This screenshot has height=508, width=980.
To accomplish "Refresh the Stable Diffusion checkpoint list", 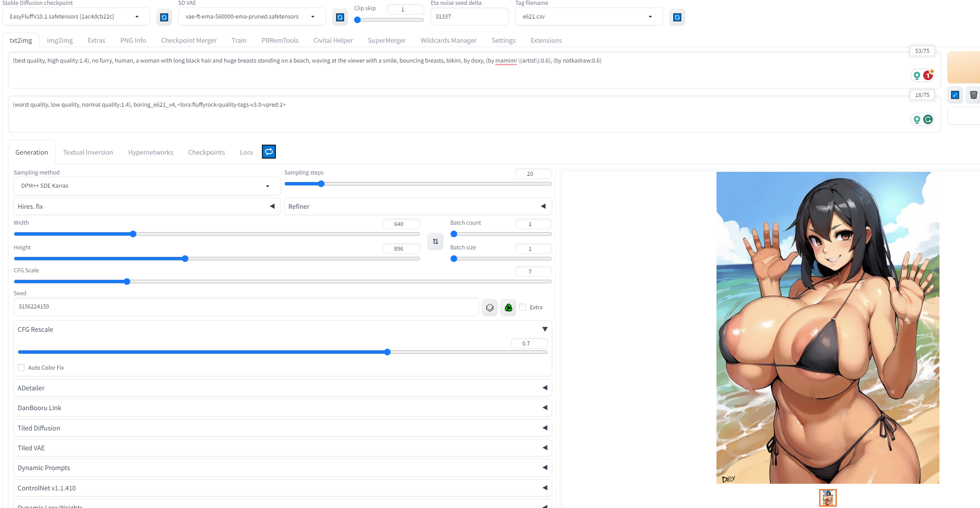I will click(x=164, y=17).
